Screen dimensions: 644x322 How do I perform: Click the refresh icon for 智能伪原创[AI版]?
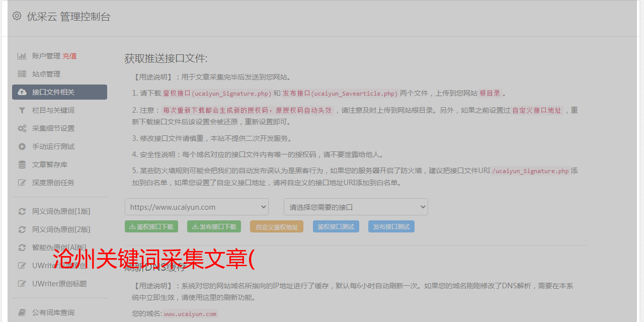click(22, 248)
